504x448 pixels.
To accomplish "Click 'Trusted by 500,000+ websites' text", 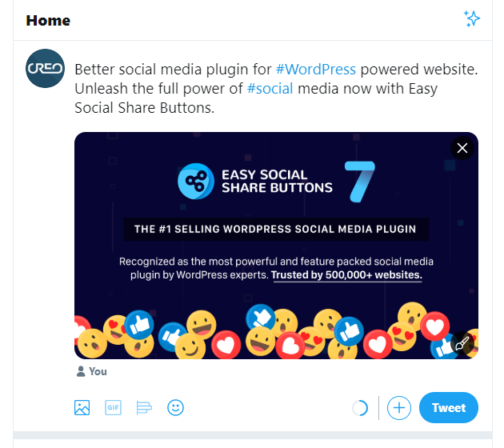I will click(346, 275).
